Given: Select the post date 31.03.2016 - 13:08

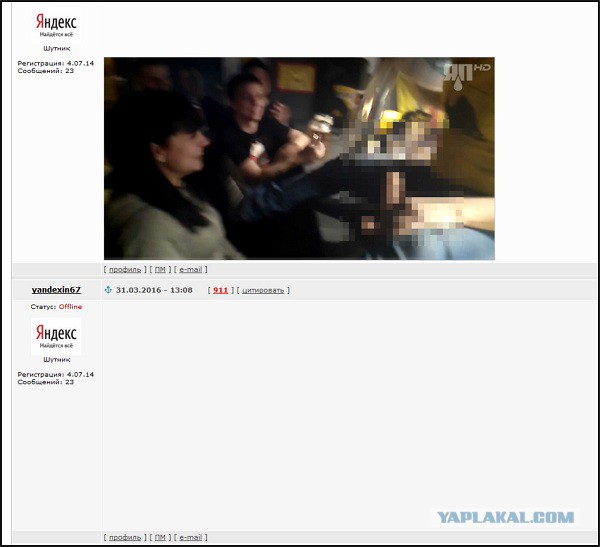Looking at the screenshot, I should click(x=154, y=290).
